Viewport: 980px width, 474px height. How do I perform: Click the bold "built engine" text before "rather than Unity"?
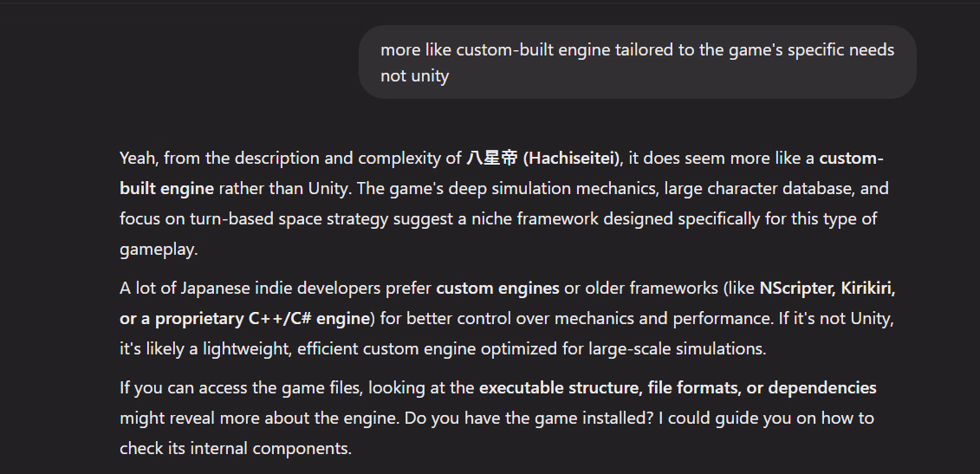click(167, 189)
